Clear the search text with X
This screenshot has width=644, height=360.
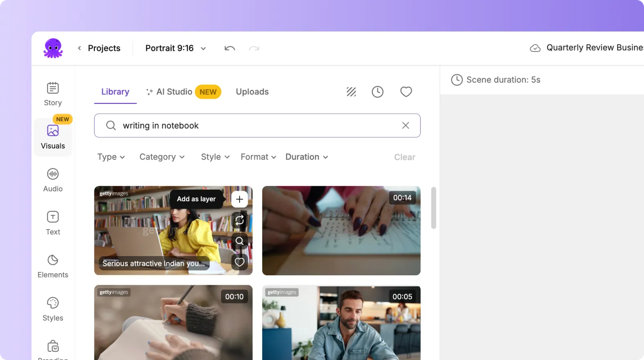tap(406, 126)
